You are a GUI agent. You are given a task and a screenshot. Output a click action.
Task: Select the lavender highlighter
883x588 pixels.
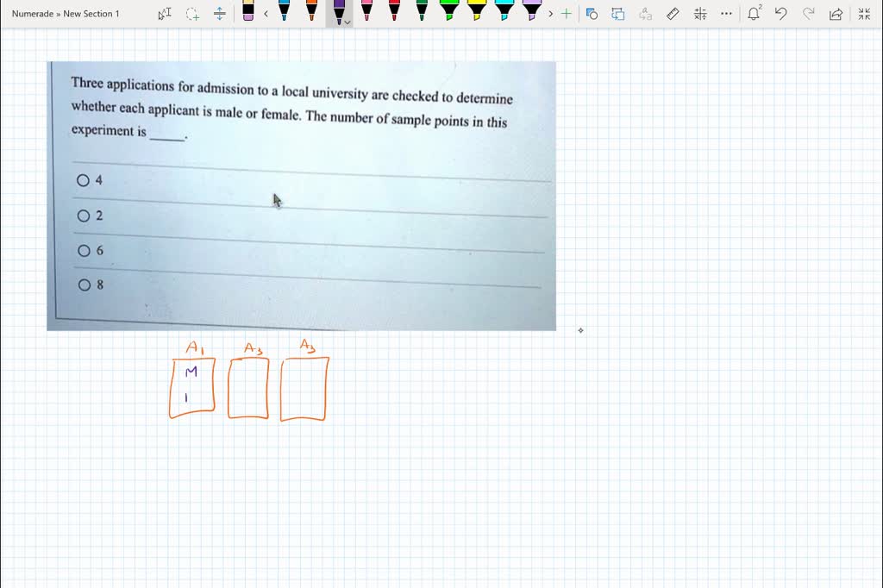531,10
